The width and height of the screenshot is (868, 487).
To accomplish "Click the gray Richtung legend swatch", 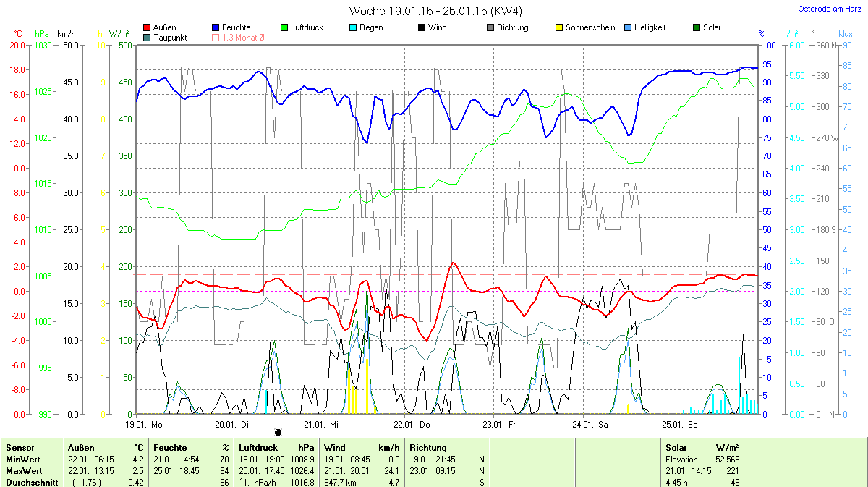I will coord(490,27).
